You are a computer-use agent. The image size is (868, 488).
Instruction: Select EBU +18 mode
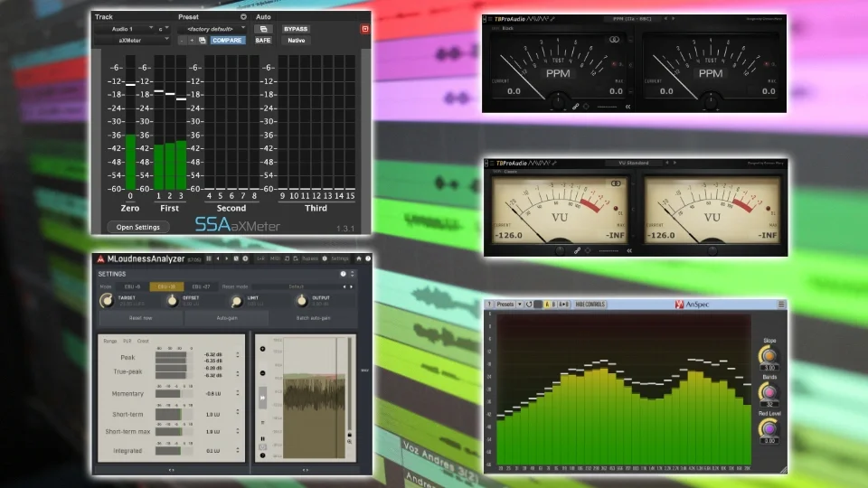point(166,286)
